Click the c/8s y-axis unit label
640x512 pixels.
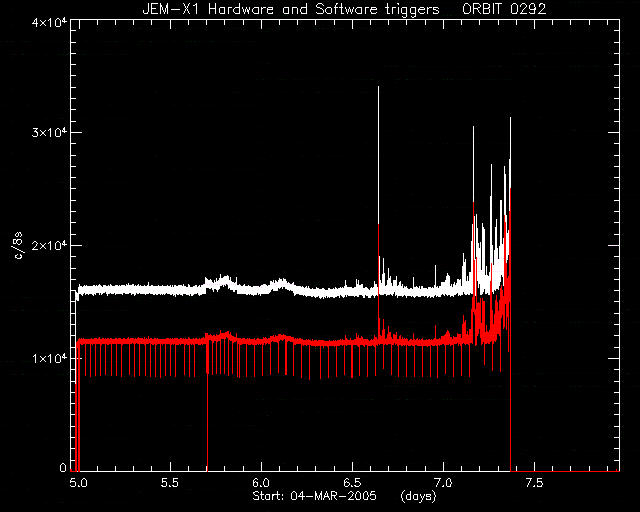point(18,246)
